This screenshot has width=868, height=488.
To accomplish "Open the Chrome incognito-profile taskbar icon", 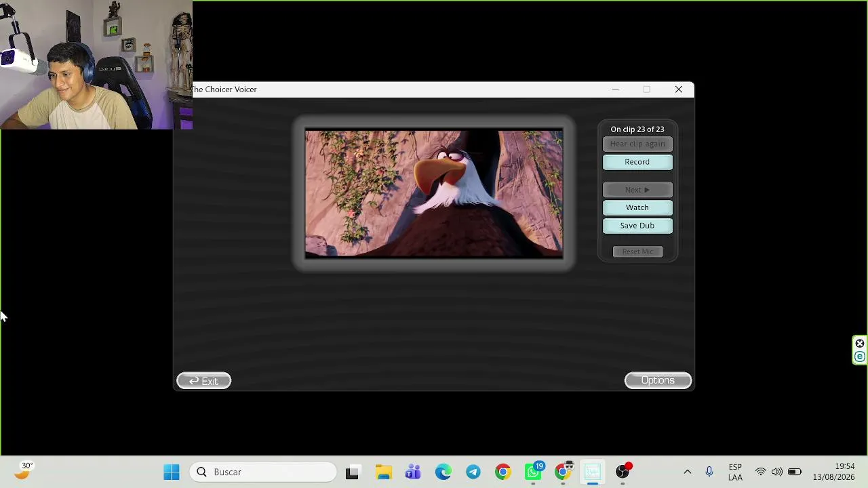I will point(564,472).
